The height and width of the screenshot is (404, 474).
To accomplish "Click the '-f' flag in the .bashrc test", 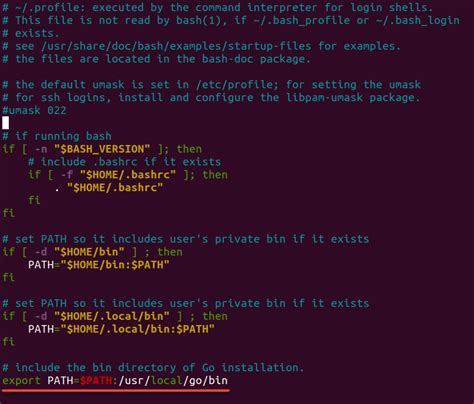I will point(67,175).
